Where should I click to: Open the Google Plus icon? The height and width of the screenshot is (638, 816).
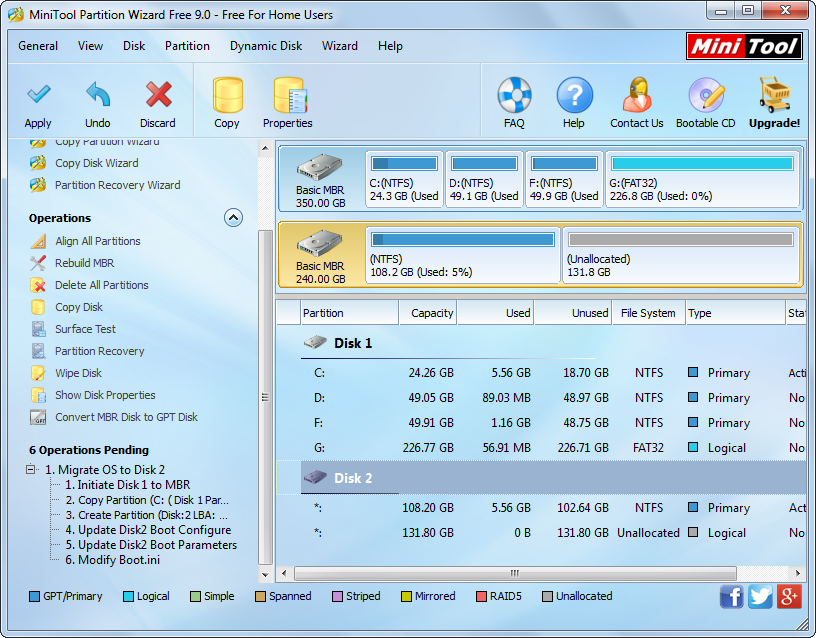[789, 596]
